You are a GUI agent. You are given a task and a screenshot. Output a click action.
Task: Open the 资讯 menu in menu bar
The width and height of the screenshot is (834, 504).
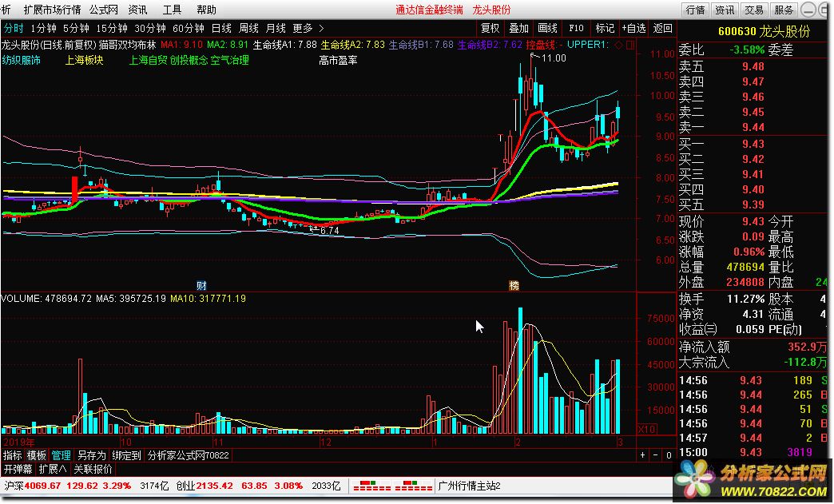pos(137,10)
